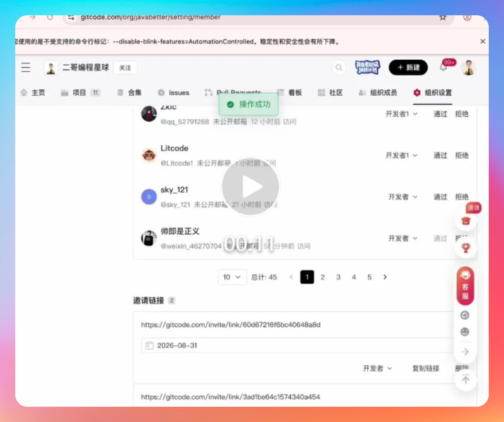504x422 pixels.
Task: Play the video overlay
Action: 250,187
